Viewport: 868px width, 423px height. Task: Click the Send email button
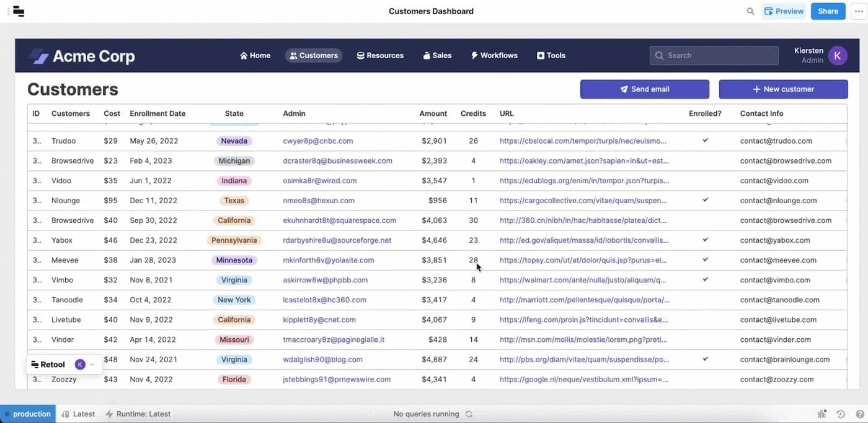644,89
